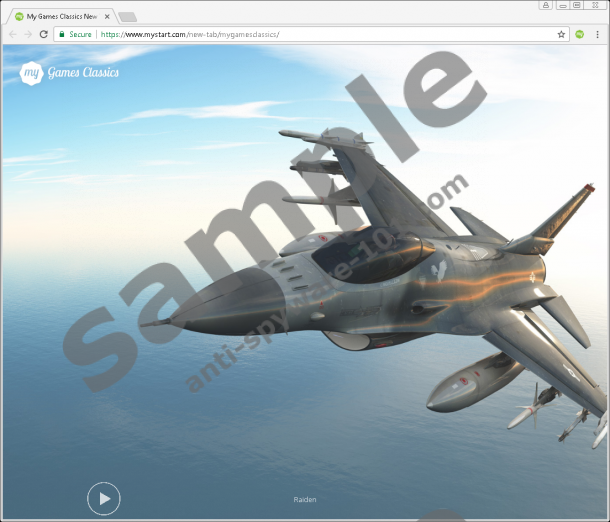Viewport: 610px width, 522px height.
Task: Open the Chrome three-dot menu
Action: pos(597,34)
